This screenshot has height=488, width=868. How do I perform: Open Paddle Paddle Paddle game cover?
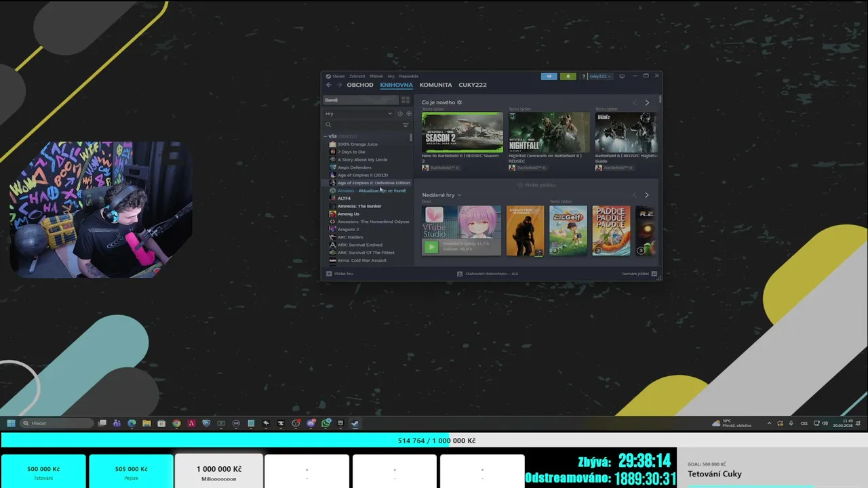611,230
